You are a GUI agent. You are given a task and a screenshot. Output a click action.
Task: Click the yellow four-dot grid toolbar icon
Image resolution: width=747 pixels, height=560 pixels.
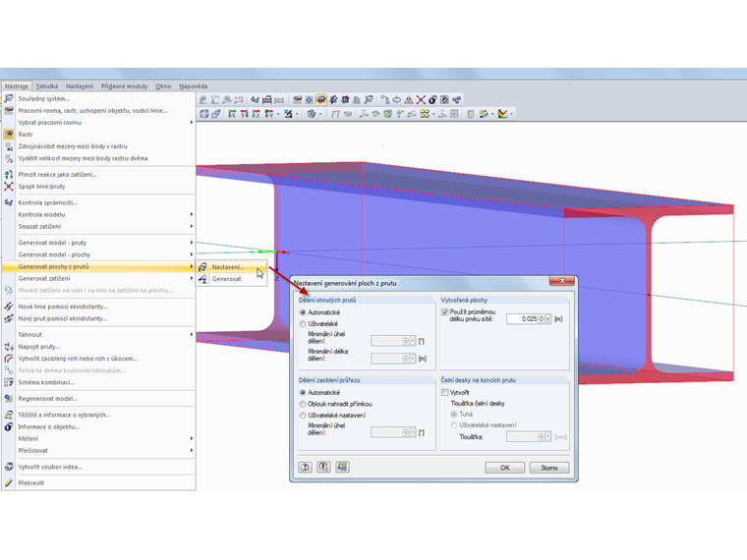click(425, 114)
